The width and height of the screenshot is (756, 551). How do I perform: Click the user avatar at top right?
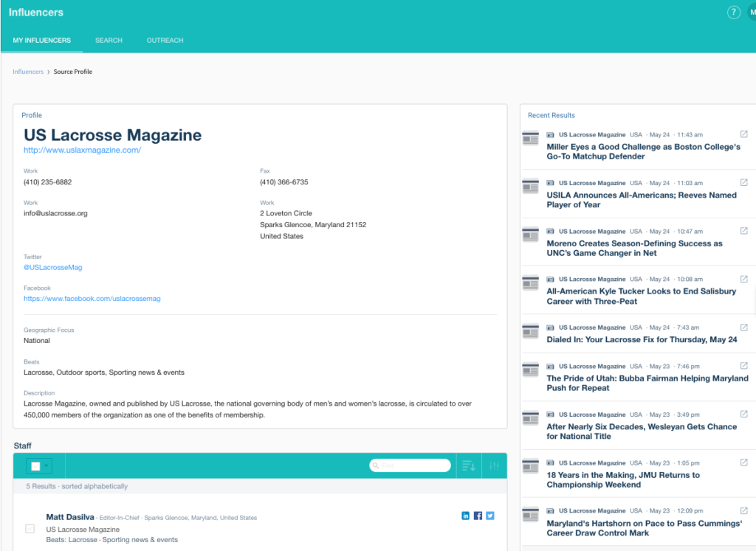[752, 13]
